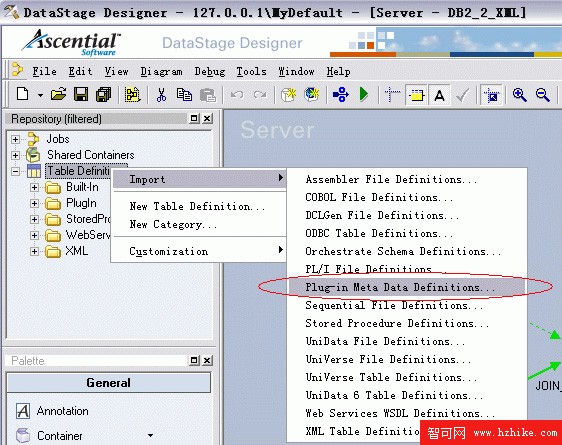
Task: Click the menu bar application icon
Action: click(x=17, y=69)
